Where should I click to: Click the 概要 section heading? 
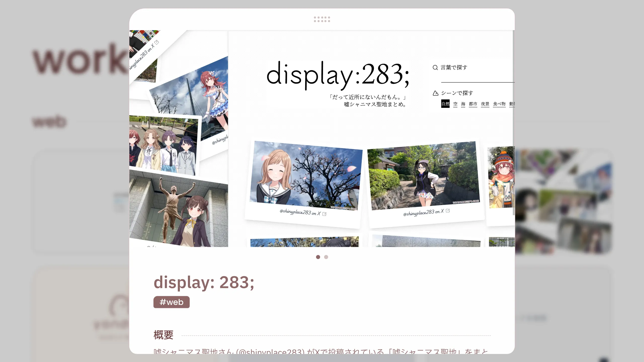coord(164,335)
